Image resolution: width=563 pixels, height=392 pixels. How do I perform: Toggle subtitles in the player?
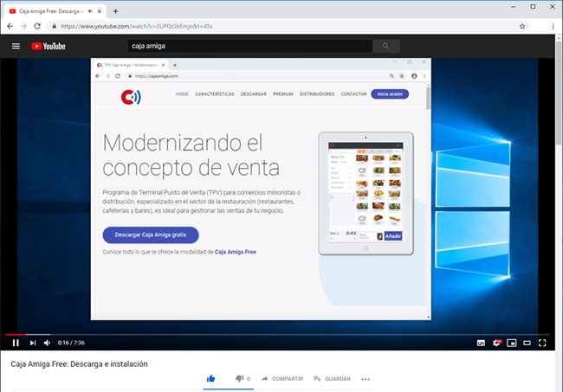[481, 344]
